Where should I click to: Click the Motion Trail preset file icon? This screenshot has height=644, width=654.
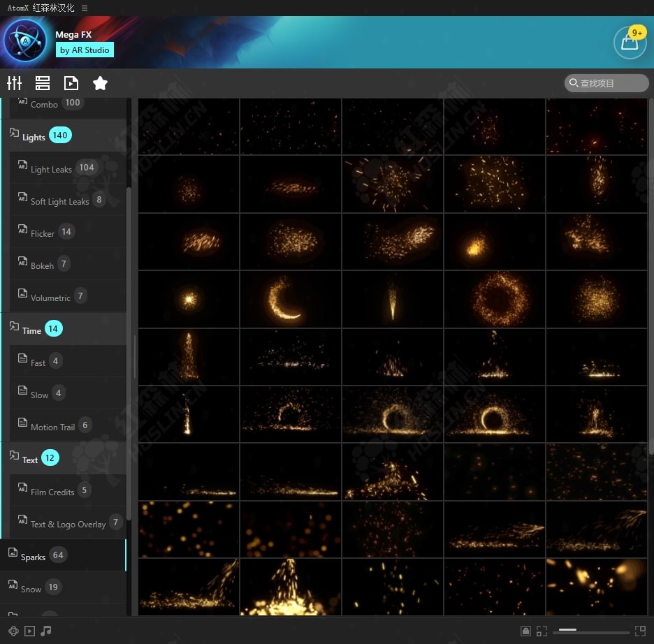(22, 423)
